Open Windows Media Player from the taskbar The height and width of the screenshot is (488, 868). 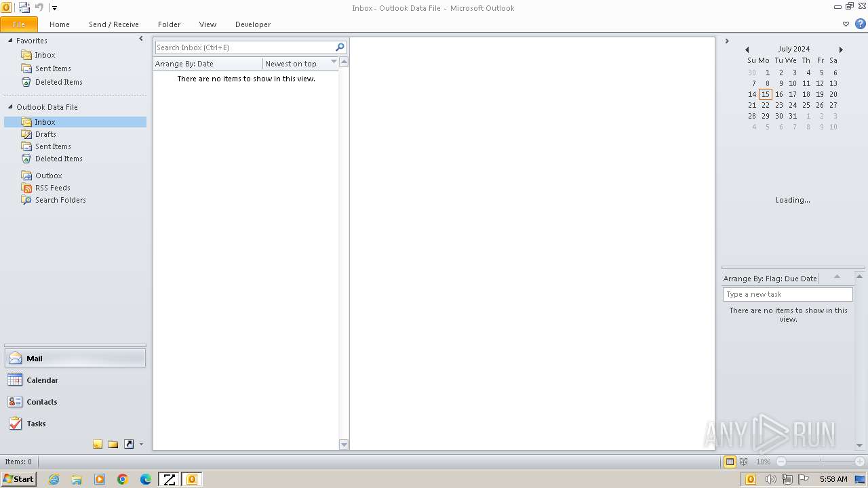click(100, 479)
